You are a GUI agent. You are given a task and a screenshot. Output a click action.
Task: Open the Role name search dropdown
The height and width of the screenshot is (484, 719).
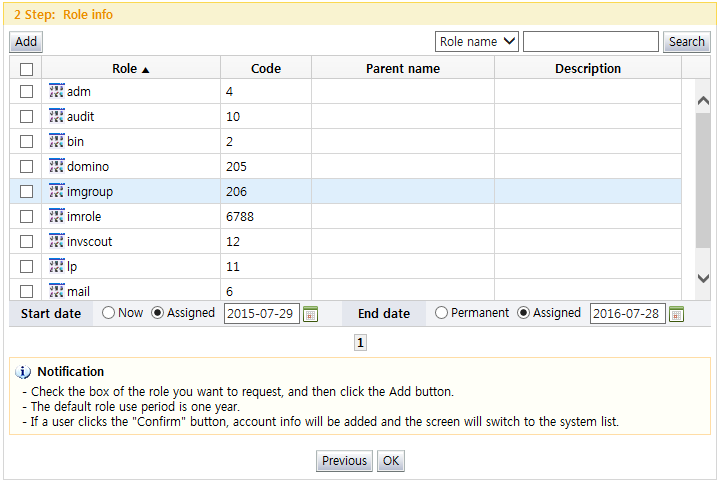click(x=477, y=41)
